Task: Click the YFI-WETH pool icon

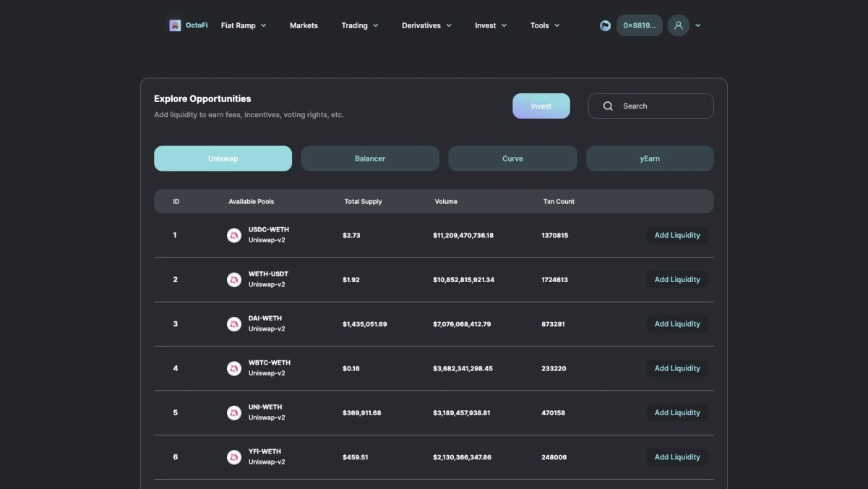Action: 234,457
